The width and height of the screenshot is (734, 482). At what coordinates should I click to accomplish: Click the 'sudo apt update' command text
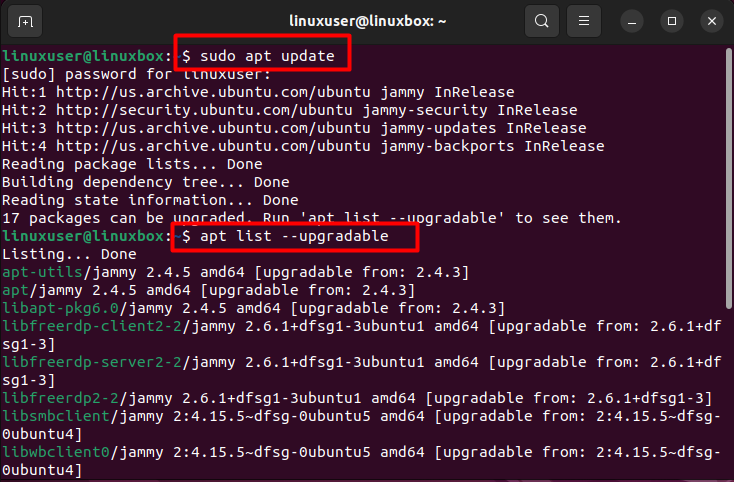coord(267,56)
